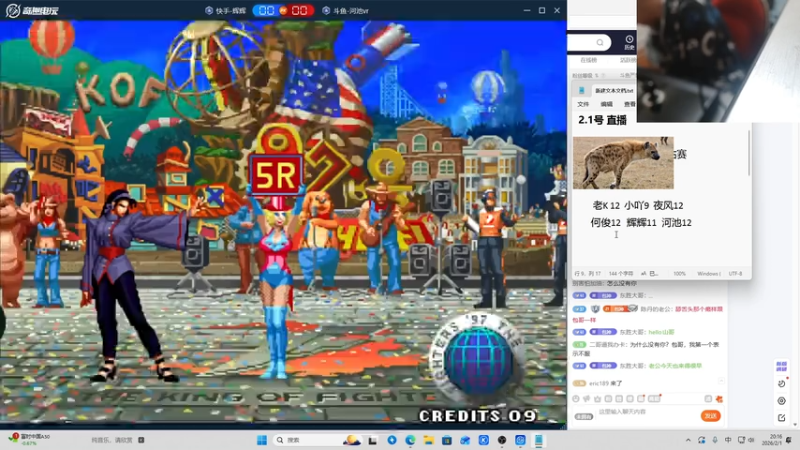Click the notification bell icon in tray
Image resolution: width=800 pixels, height=450 pixels.
pyautogui.click(x=789, y=440)
